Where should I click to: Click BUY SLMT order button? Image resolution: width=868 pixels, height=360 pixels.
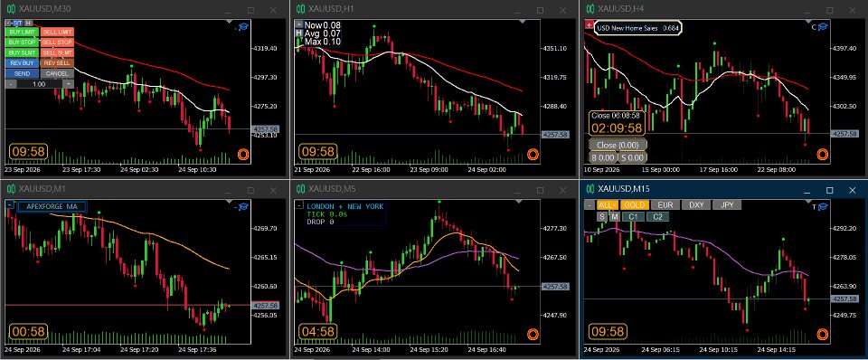(22, 52)
